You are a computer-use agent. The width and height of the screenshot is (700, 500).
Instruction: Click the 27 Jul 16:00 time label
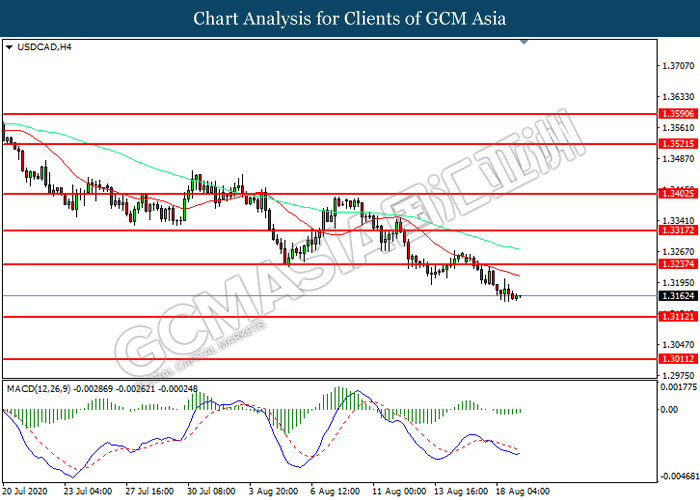[150, 491]
